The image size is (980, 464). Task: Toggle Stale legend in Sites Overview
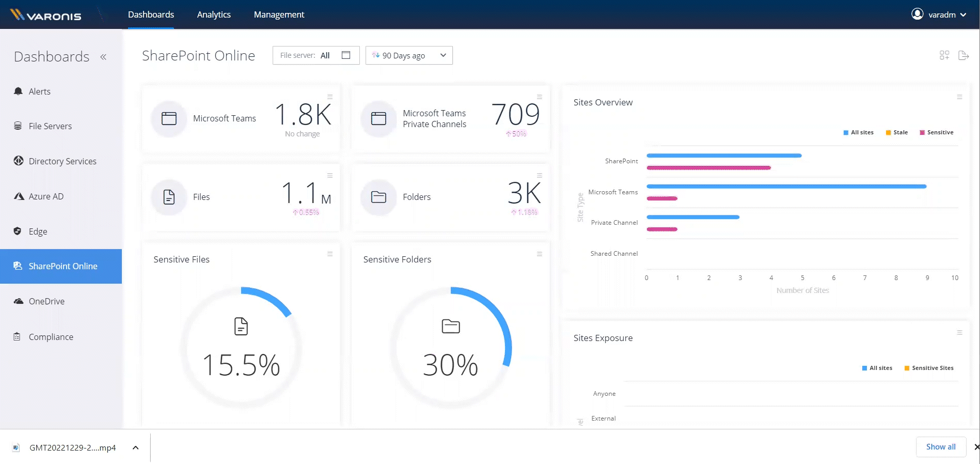pyautogui.click(x=897, y=132)
